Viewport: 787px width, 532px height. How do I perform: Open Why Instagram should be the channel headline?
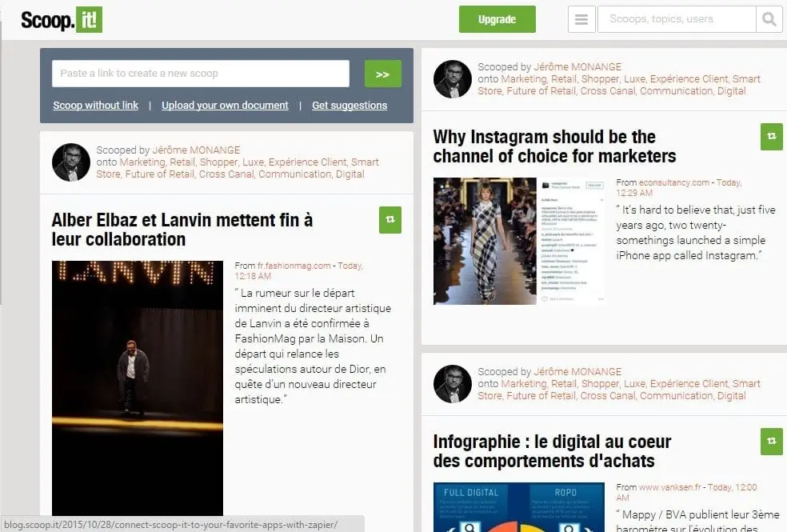[554, 146]
